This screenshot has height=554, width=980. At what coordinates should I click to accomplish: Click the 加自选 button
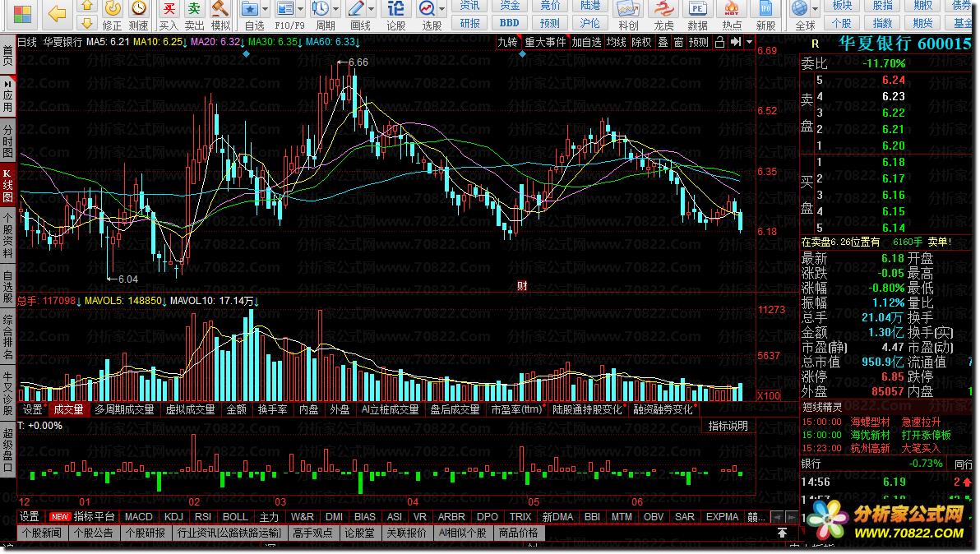coord(586,42)
